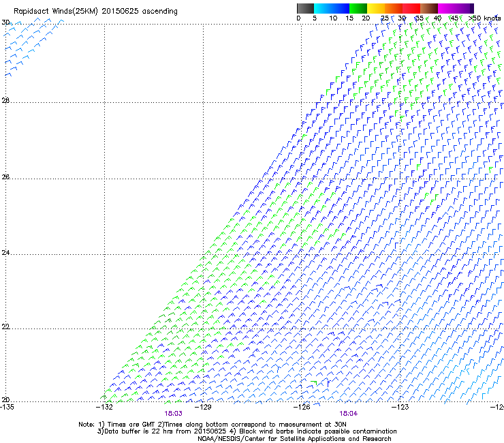504x443 pixels.
Task: Click the gray 0-5 knots color swatch
Action: (x=305, y=8)
